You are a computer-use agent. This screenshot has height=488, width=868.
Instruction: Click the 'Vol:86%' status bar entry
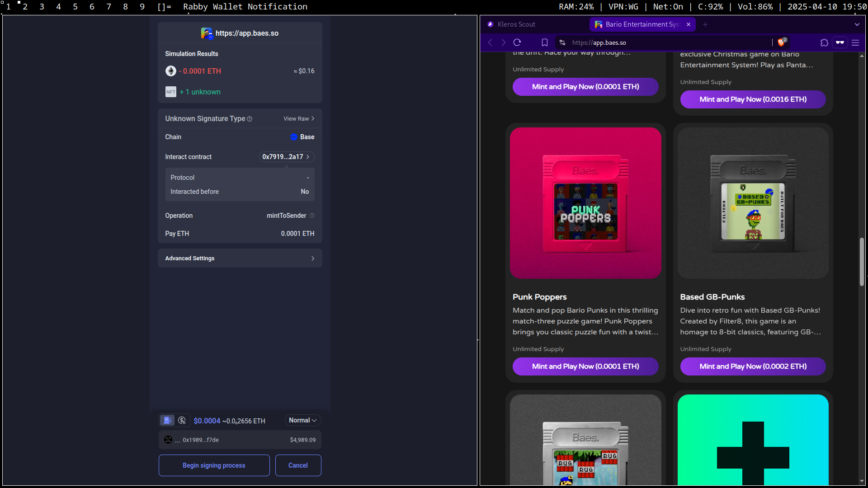pyautogui.click(x=755, y=7)
